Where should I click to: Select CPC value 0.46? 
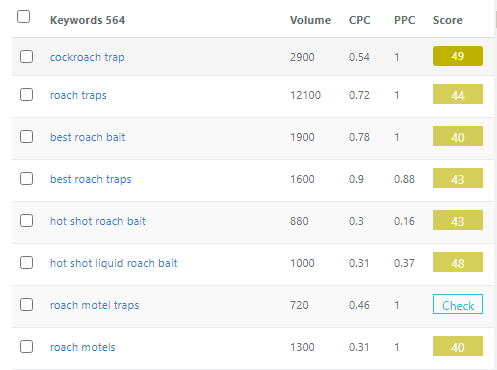pyautogui.click(x=359, y=305)
